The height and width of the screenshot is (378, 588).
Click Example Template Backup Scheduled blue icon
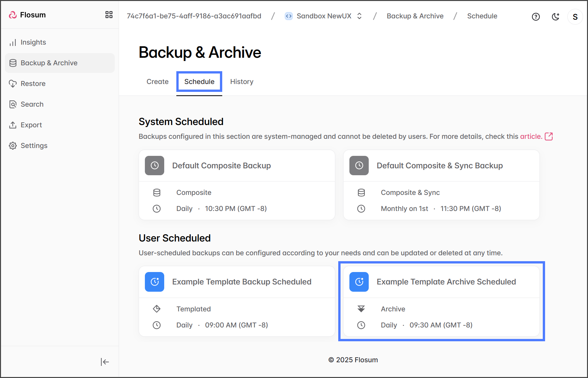coord(154,282)
